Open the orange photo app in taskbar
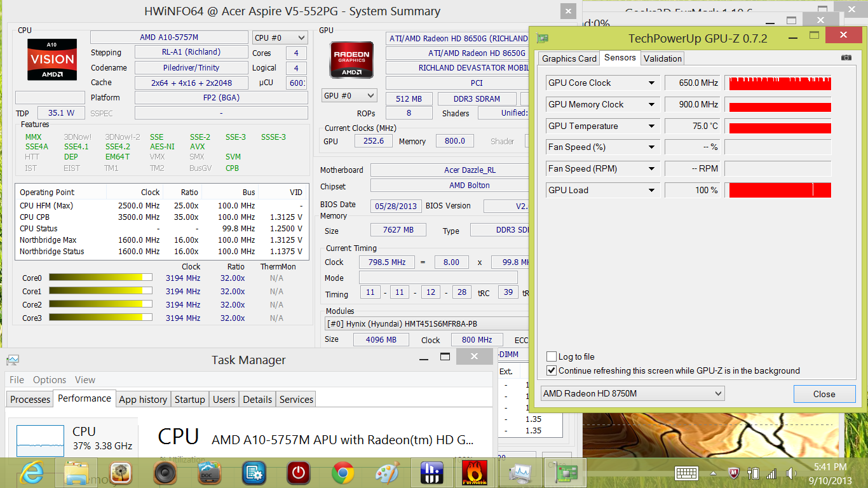This screenshot has width=868, height=488. point(120,473)
